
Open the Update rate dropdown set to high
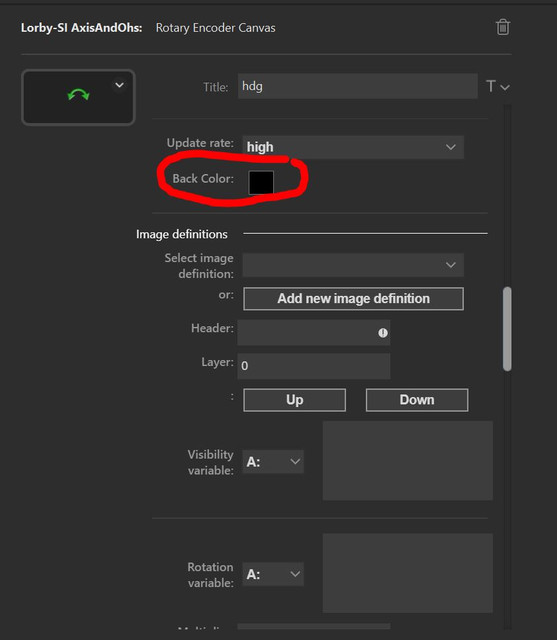click(353, 147)
